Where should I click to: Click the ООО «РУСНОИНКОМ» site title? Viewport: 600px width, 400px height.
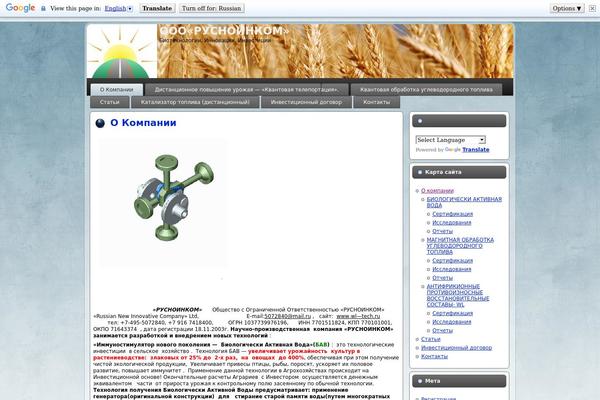[x=224, y=31]
